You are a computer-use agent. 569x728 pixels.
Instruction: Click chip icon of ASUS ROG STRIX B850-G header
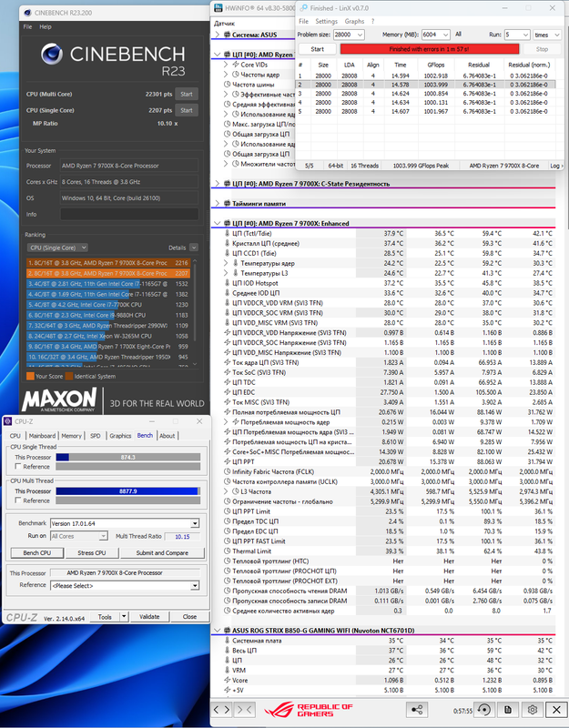[x=227, y=631]
